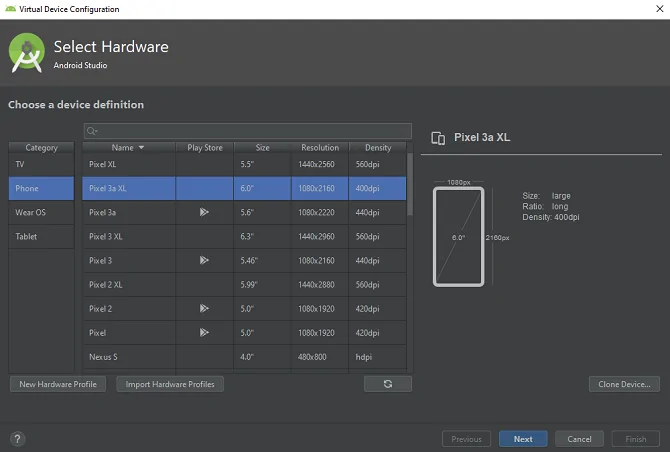
Task: Click the search magnifier icon
Action: [92, 131]
